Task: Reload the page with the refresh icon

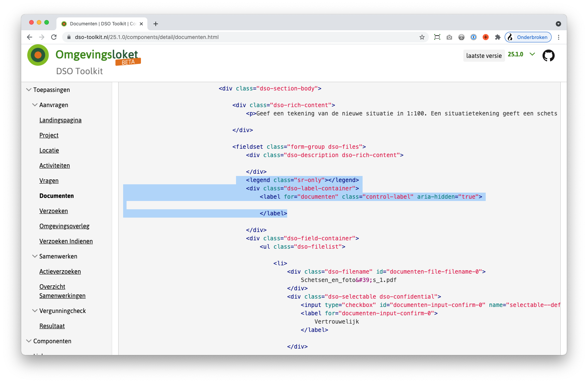Action: 54,37
